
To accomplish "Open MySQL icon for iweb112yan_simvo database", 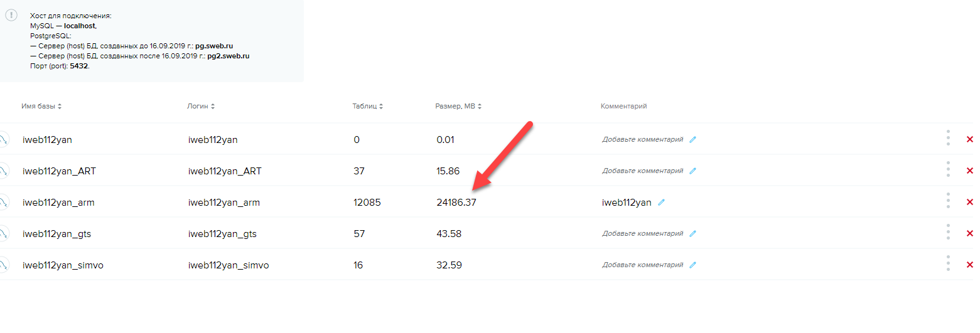I will [x=3, y=265].
